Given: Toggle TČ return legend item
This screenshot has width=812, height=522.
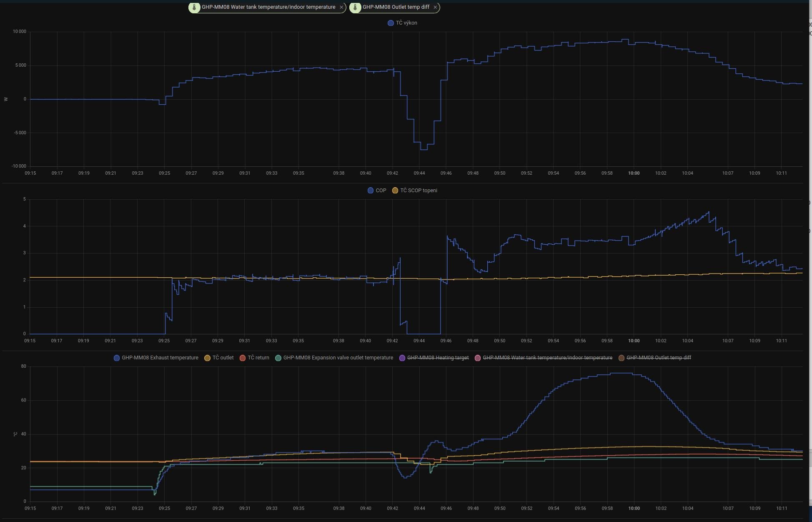Looking at the screenshot, I should (x=258, y=358).
